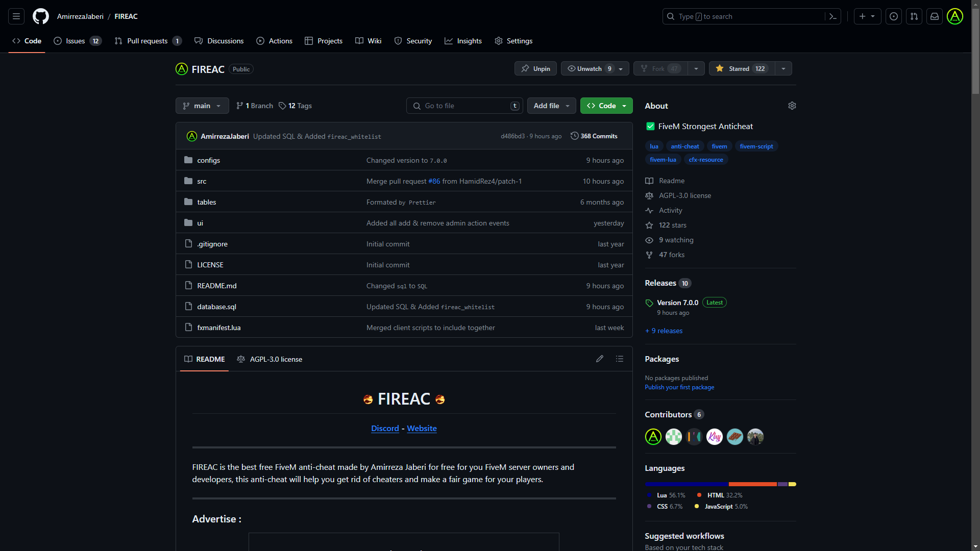
Task: Expand the Unwatch options caret
Action: (x=621, y=68)
